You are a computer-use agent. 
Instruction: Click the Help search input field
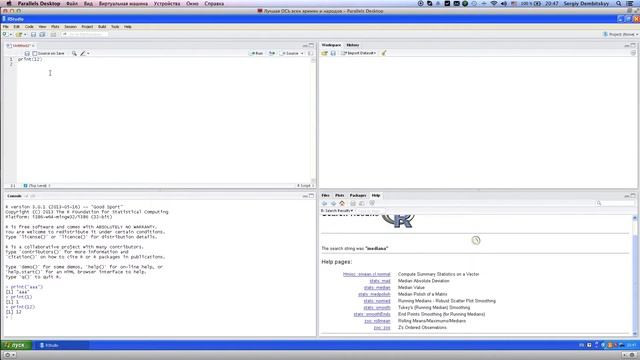(616, 203)
